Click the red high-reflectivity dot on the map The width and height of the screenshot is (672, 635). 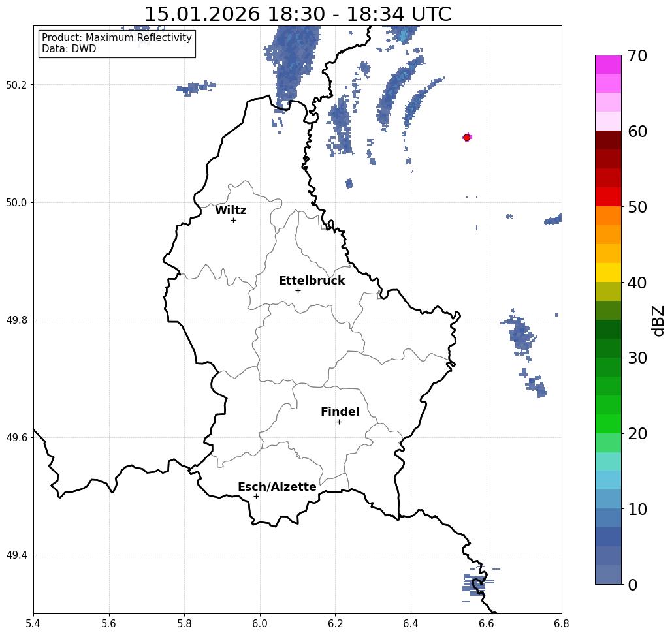pyautogui.click(x=467, y=138)
